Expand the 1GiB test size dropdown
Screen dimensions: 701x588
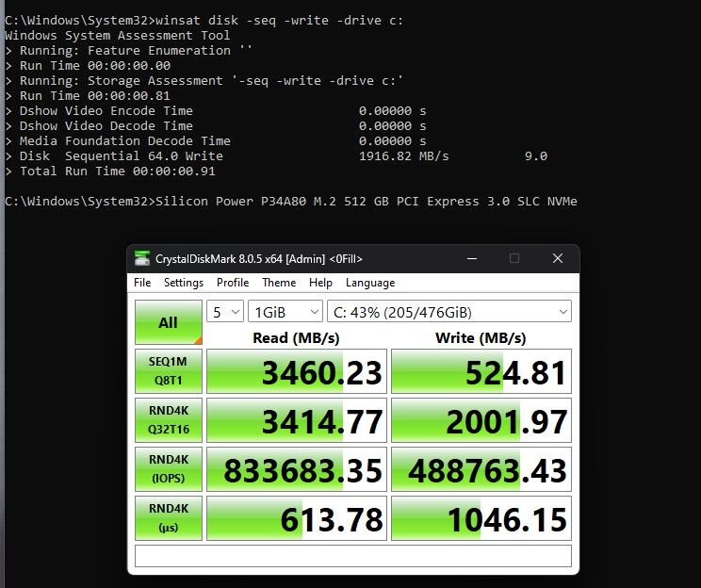point(285,311)
